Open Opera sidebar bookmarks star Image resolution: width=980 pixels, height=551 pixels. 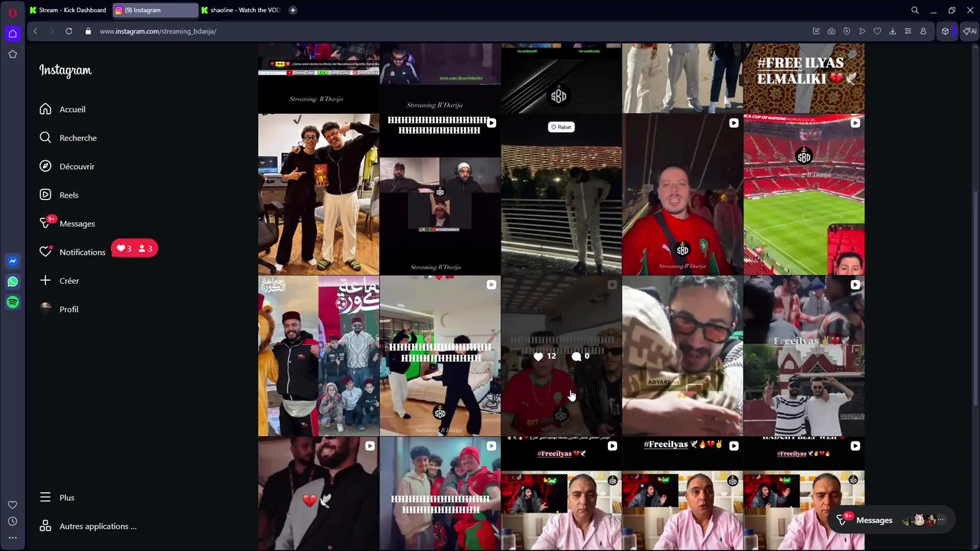12,54
